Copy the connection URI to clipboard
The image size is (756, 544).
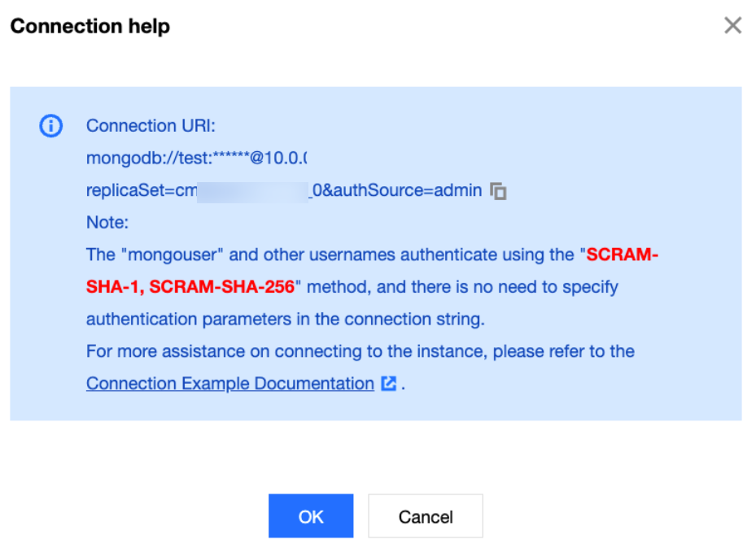498,192
